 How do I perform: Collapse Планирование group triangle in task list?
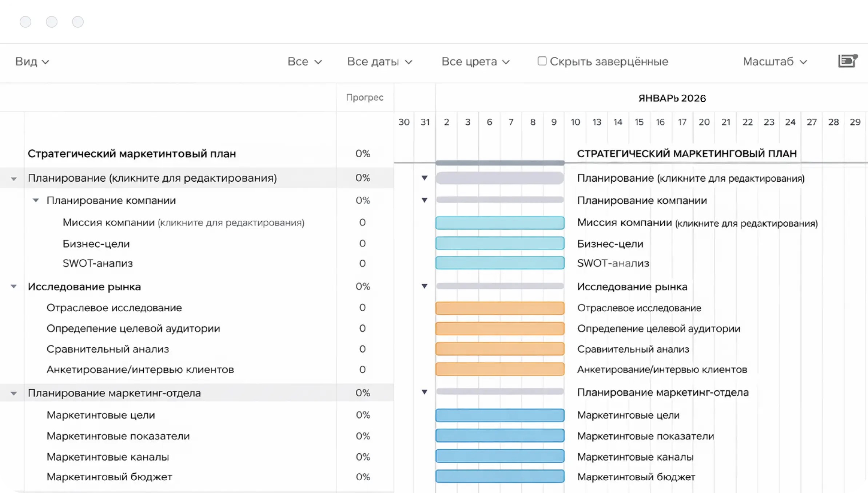coord(14,178)
